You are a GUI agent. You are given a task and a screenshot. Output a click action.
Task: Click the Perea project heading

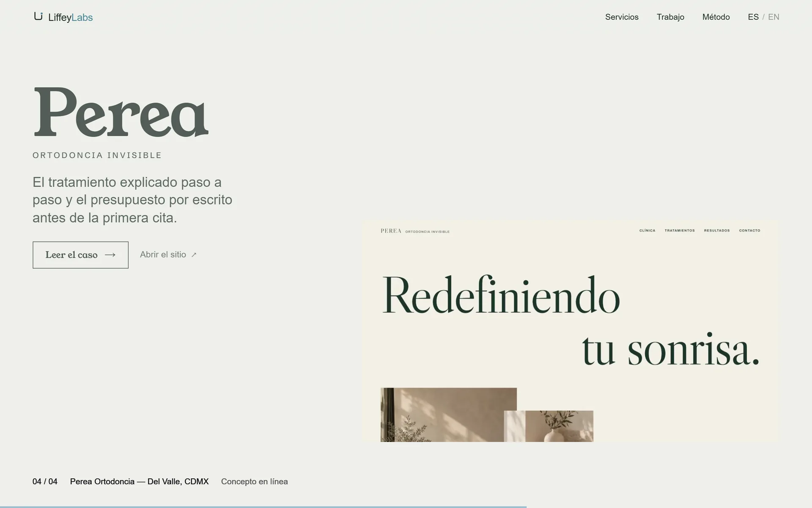pos(121,112)
